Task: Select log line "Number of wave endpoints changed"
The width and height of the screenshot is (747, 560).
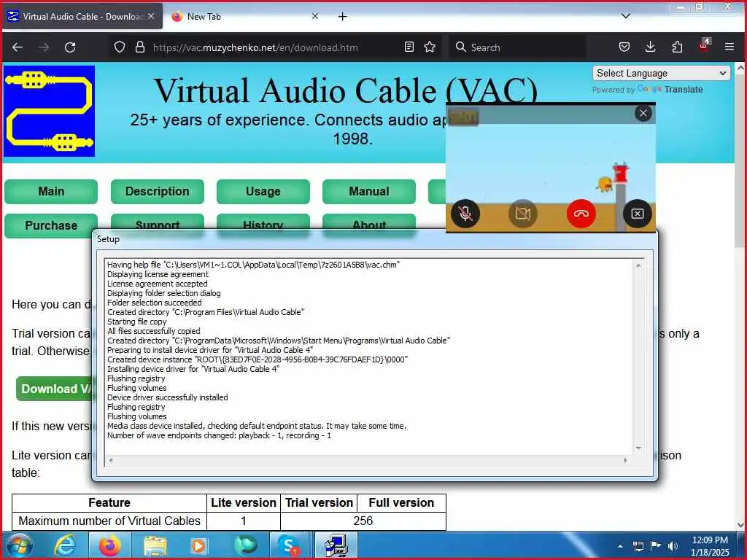Action: [219, 435]
